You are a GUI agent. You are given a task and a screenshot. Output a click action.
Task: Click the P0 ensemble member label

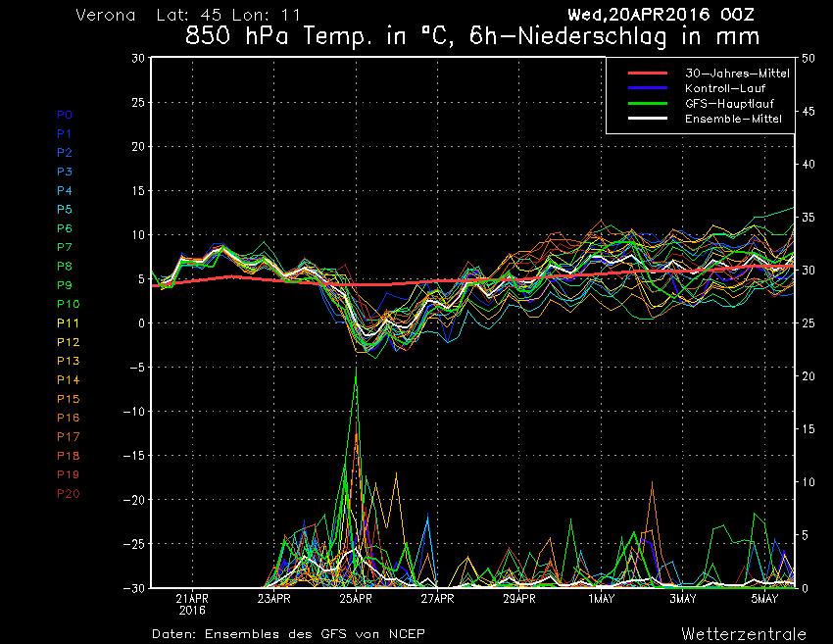[x=65, y=115]
